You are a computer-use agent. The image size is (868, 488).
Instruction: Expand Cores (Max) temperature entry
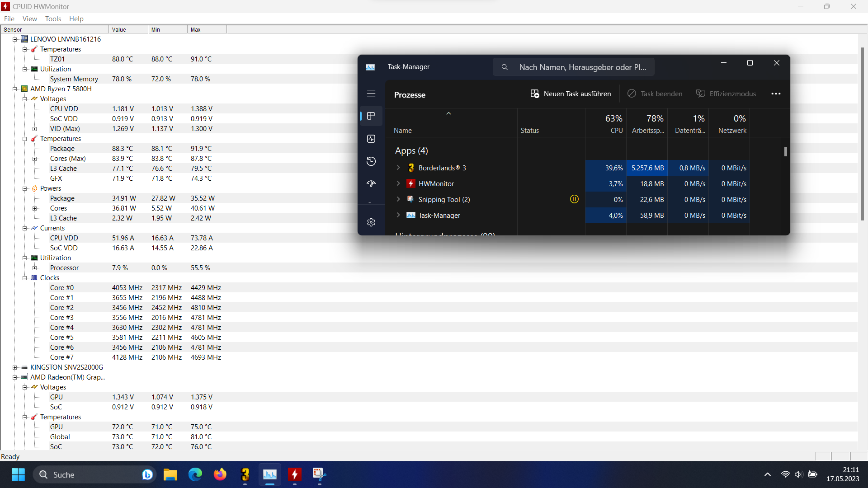[x=34, y=159]
